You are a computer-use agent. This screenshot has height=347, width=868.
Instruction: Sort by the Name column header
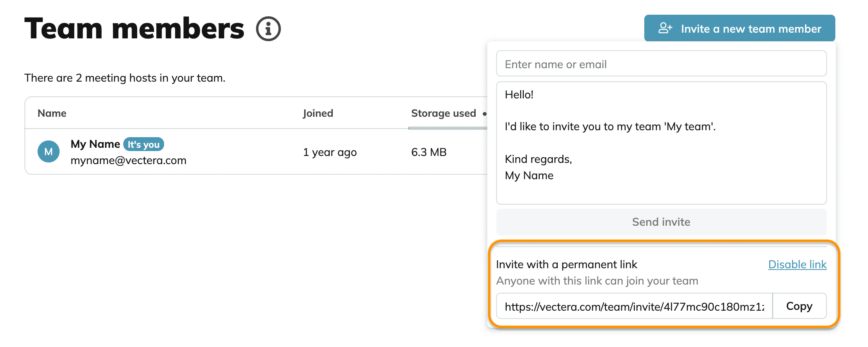click(x=52, y=113)
